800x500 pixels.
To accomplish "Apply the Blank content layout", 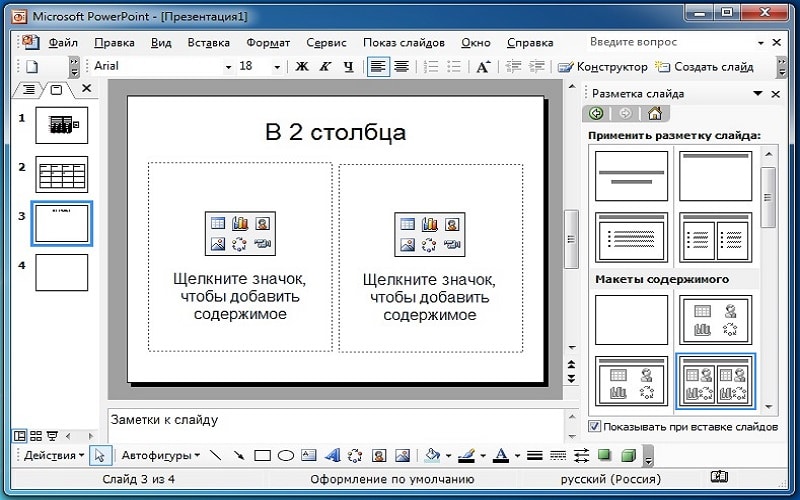I will tap(631, 320).
